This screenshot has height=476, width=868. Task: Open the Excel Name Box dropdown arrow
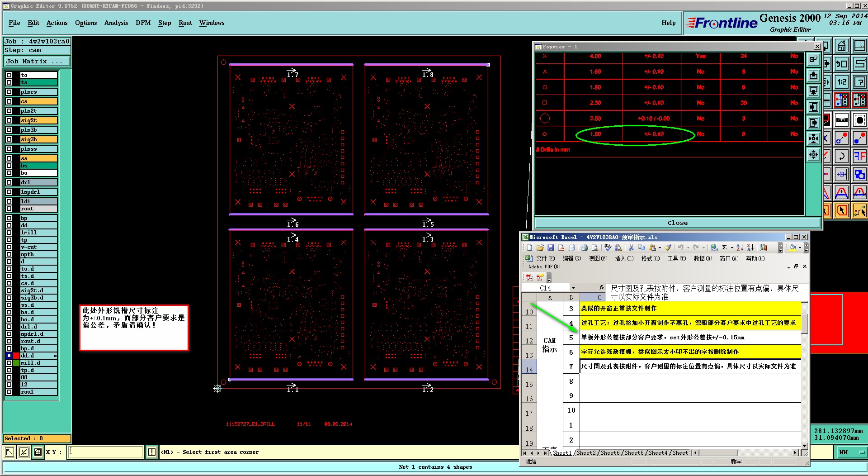pos(573,288)
